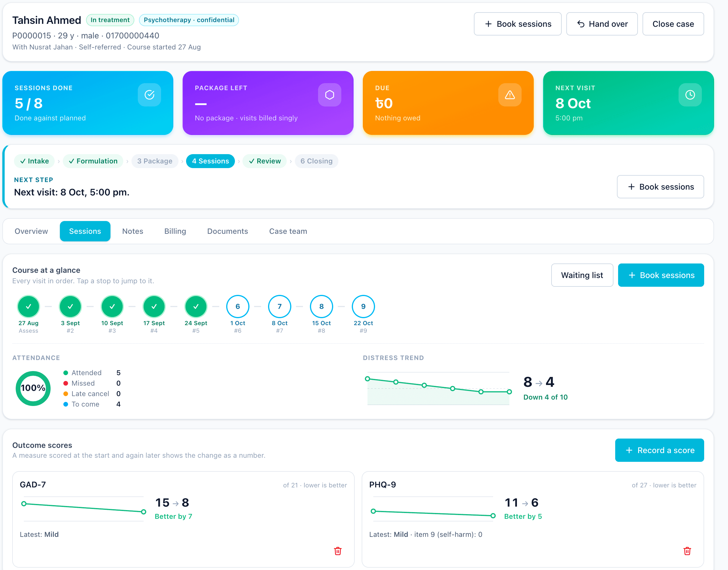
Task: Select the Intake stage pill
Action: pos(34,161)
